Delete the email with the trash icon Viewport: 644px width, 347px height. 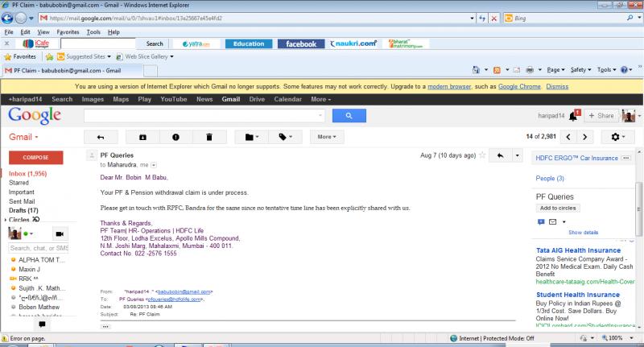pyautogui.click(x=209, y=137)
